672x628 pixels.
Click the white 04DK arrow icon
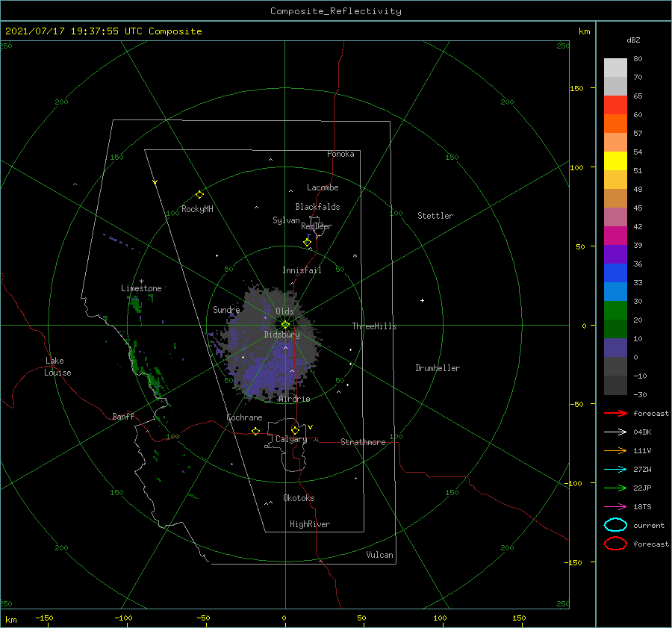615,432
